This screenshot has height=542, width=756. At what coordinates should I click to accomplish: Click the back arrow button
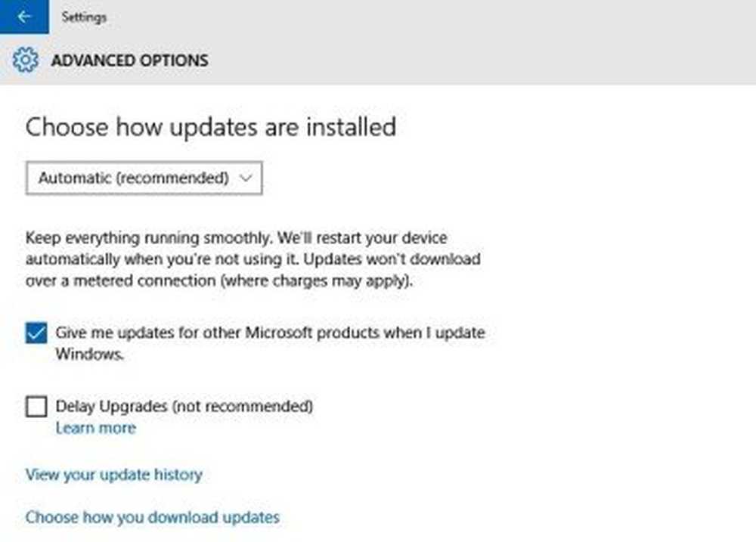[x=24, y=17]
